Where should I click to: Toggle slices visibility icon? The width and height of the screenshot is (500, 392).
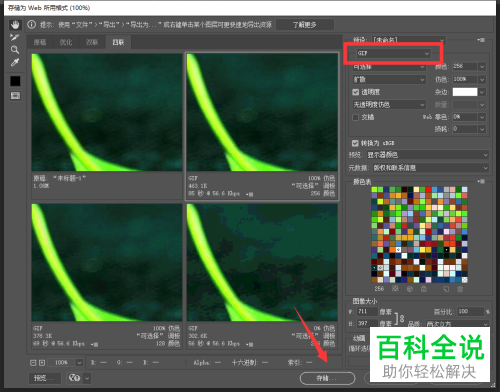pos(15,96)
